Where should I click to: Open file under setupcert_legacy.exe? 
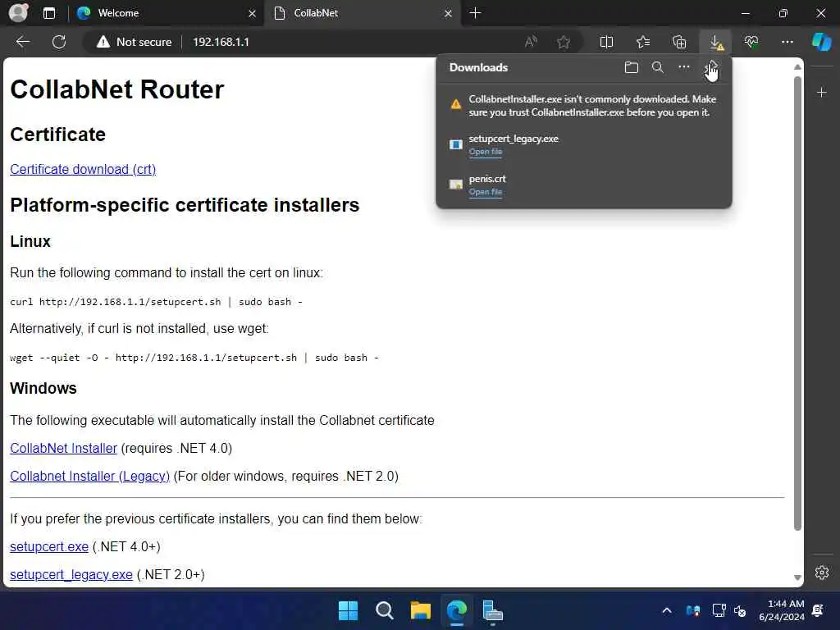click(x=486, y=152)
